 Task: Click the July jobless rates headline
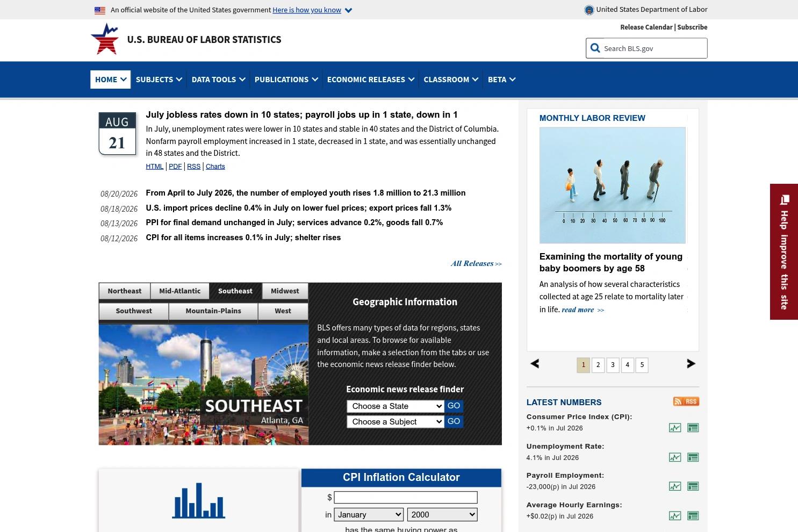point(301,114)
